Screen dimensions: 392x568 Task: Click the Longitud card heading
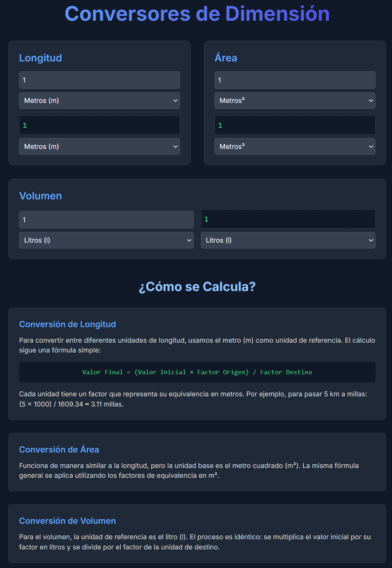tap(40, 58)
